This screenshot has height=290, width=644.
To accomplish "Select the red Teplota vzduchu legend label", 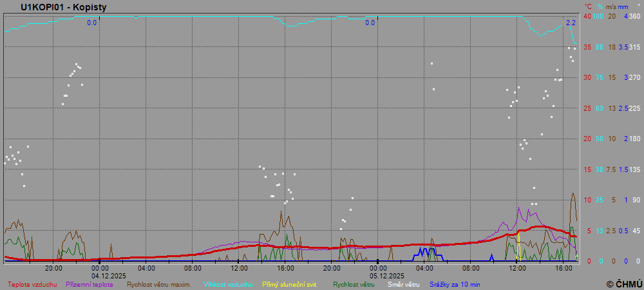I will click(32, 284).
